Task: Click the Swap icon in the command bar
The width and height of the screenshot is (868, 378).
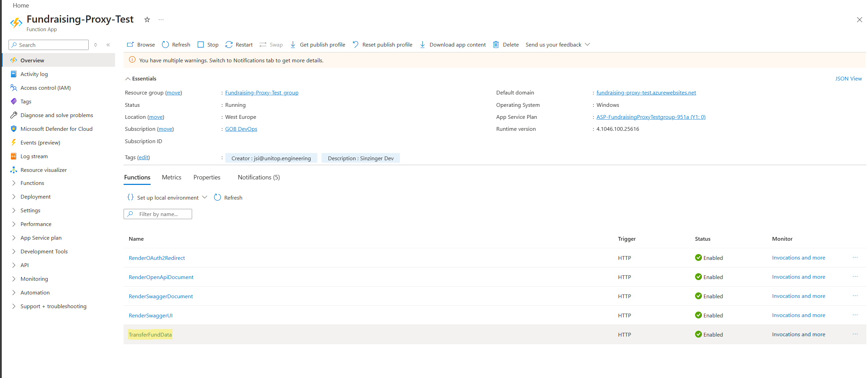Action: point(263,45)
